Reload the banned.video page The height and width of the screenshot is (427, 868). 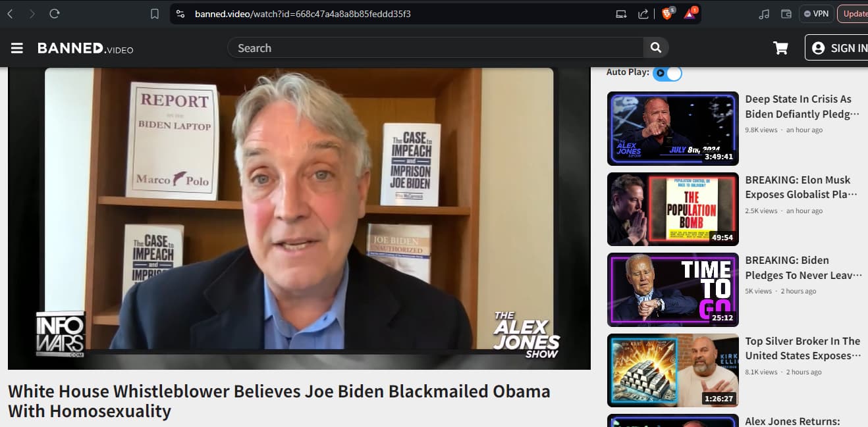(x=55, y=14)
